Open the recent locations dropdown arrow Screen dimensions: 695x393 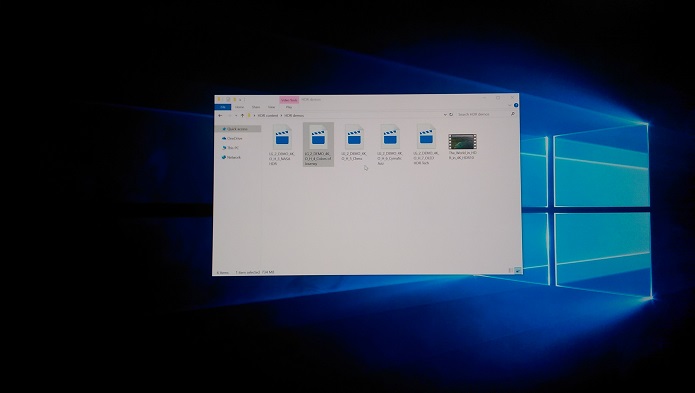pos(236,116)
